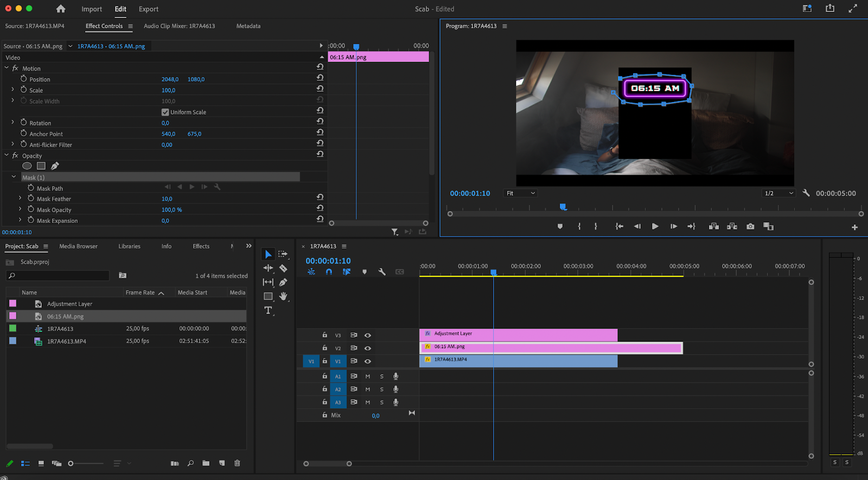868x480 pixels.
Task: Click the Mask Feather value 10,0
Action: (x=167, y=199)
